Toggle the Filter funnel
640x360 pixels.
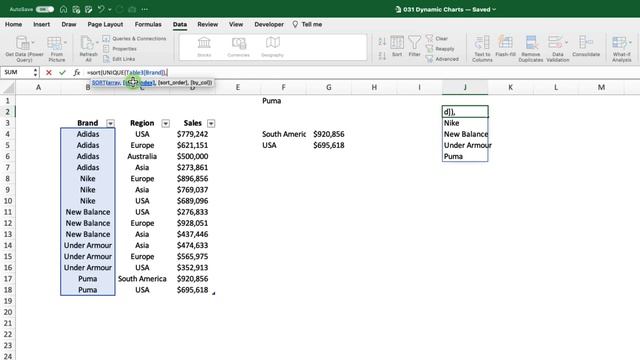(x=414, y=46)
